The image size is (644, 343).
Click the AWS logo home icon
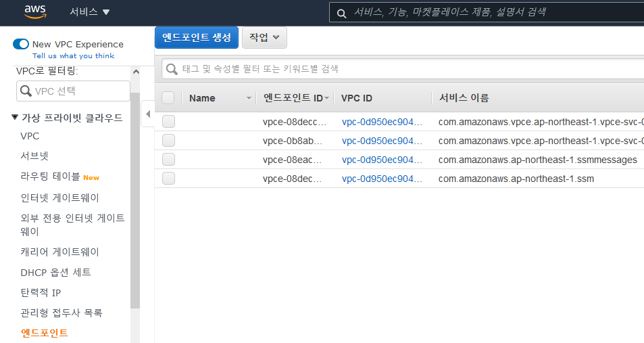coord(35,12)
